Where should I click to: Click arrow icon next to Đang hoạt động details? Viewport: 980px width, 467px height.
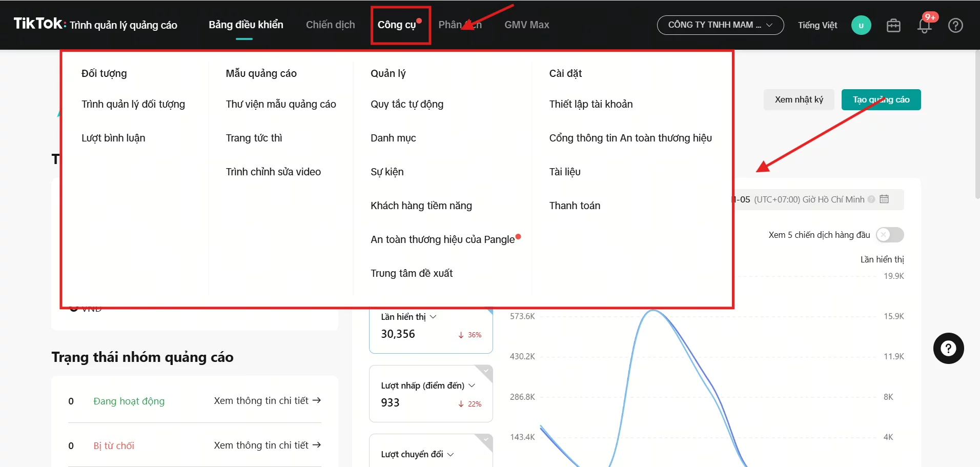(x=317, y=400)
